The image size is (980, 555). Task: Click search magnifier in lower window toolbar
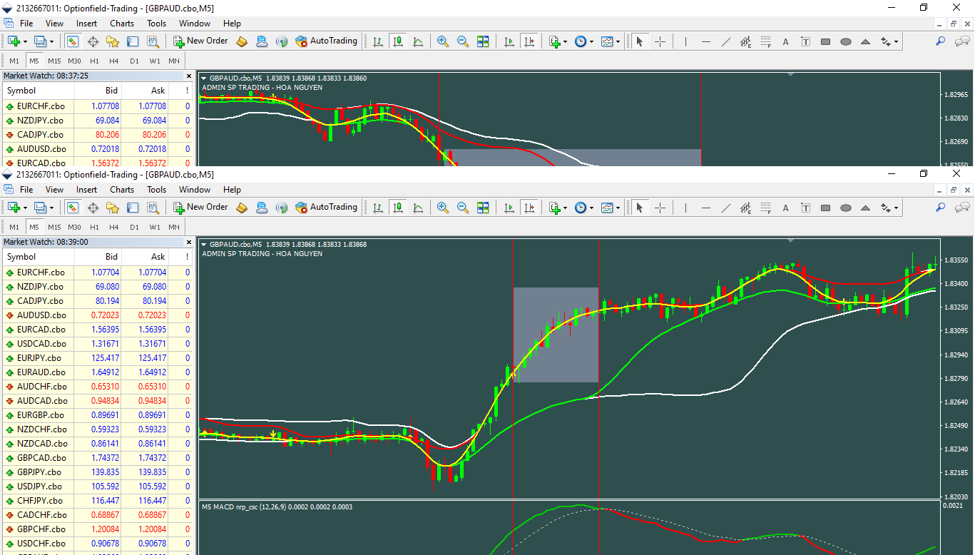pos(940,208)
